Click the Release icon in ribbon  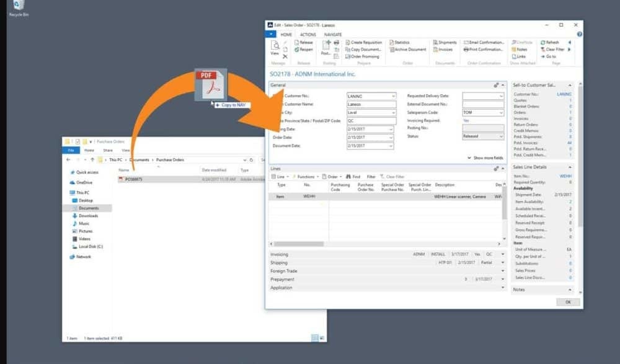tap(296, 42)
